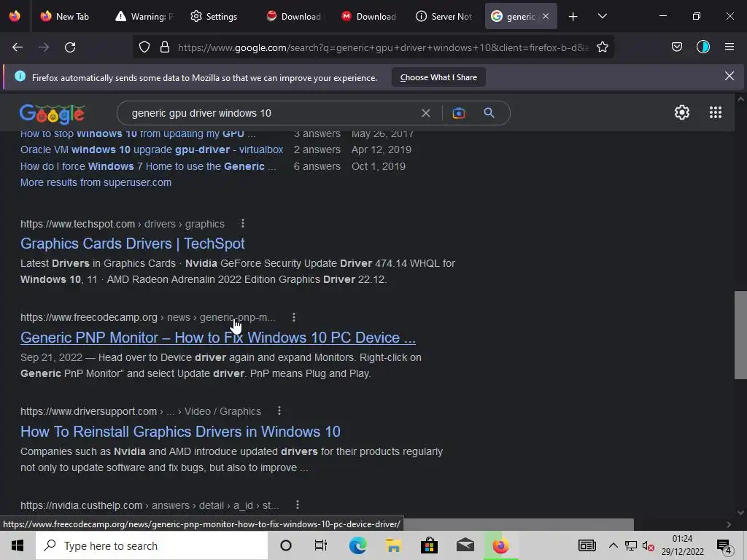747x560 pixels.
Task: Search by image with camera icon
Action: 458,113
